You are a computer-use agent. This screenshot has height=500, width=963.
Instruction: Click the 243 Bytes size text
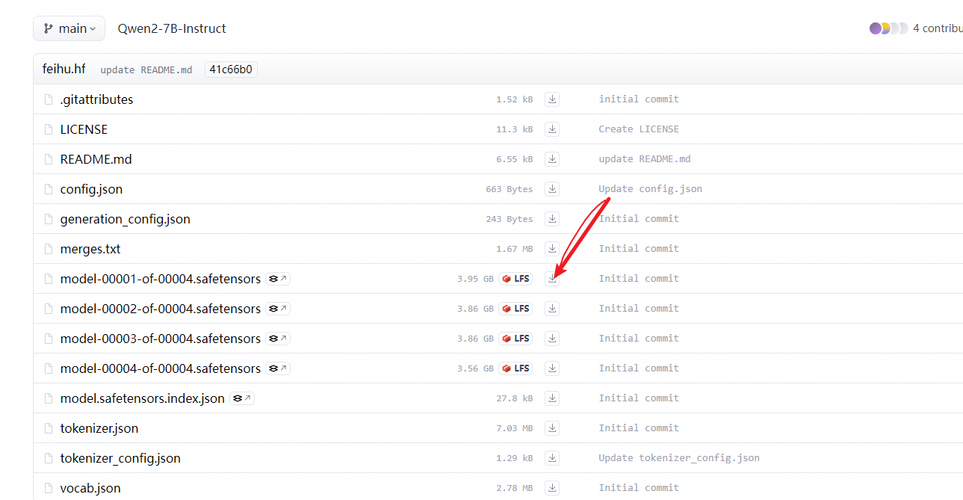tap(509, 219)
